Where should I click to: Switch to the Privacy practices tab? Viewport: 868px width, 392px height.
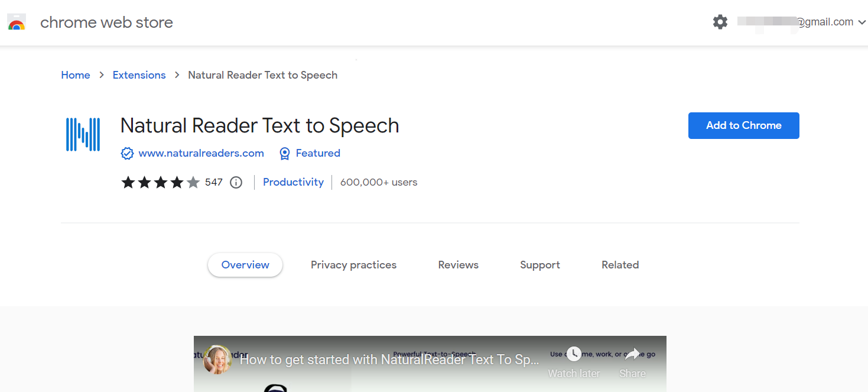coord(354,265)
